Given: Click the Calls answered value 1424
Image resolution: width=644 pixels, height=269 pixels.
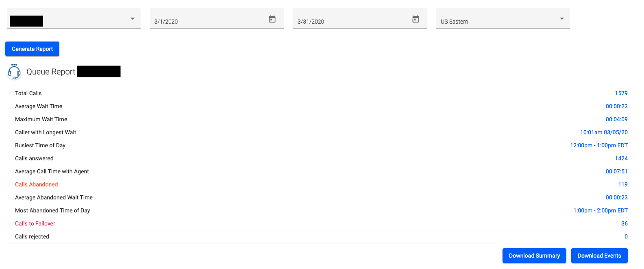Looking at the screenshot, I should (x=621, y=158).
